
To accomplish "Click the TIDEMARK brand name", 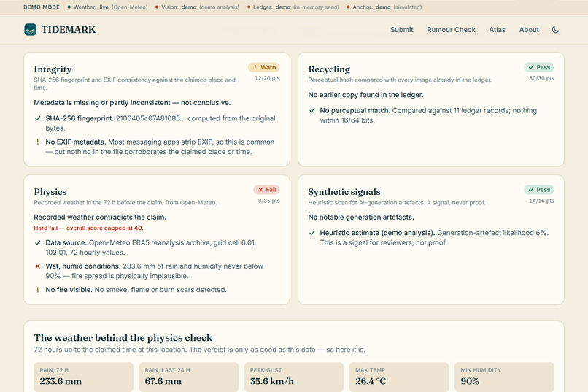I will click(x=69, y=30).
